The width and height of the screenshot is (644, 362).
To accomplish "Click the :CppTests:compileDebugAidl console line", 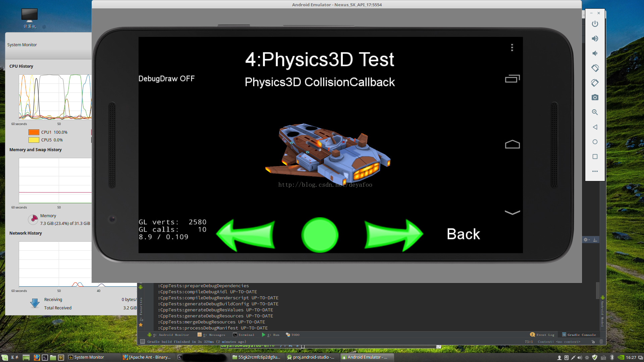I will click(207, 292).
